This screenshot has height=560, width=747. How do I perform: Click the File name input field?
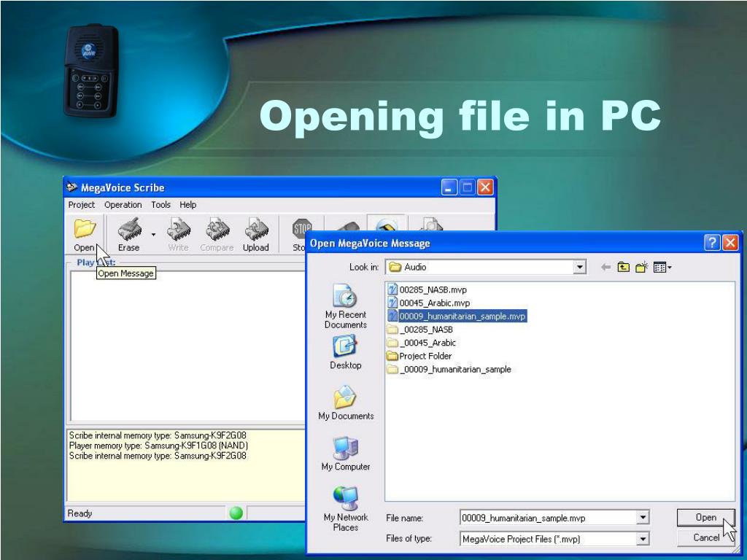[548, 518]
